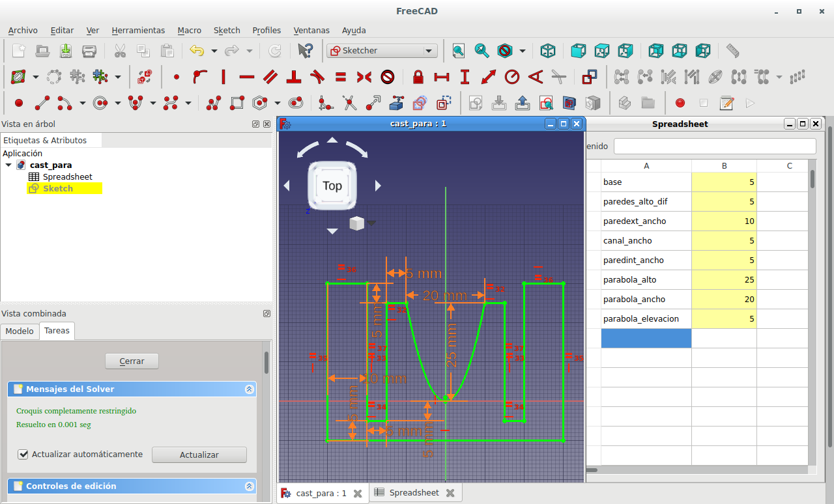The height and width of the screenshot is (504, 834).
Task: Select the parabola_alto cell in spreadsheet
Action: point(646,280)
